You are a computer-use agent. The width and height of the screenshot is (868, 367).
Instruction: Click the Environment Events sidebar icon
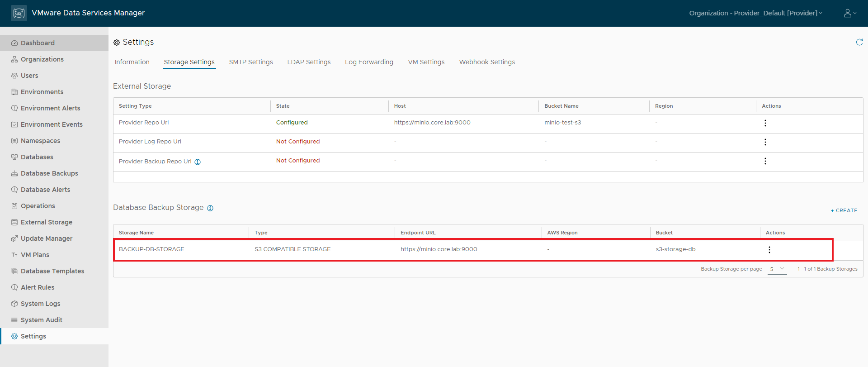click(14, 124)
